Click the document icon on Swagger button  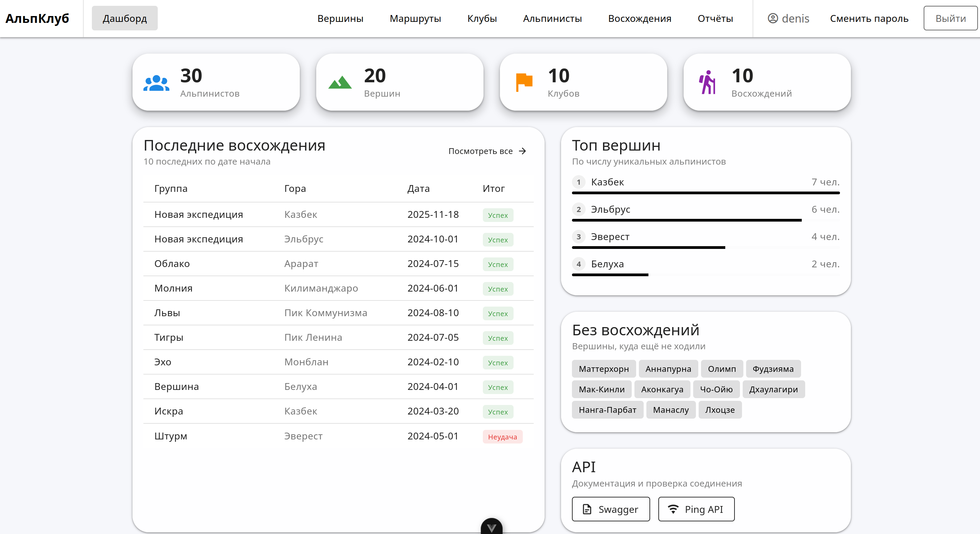(587, 509)
